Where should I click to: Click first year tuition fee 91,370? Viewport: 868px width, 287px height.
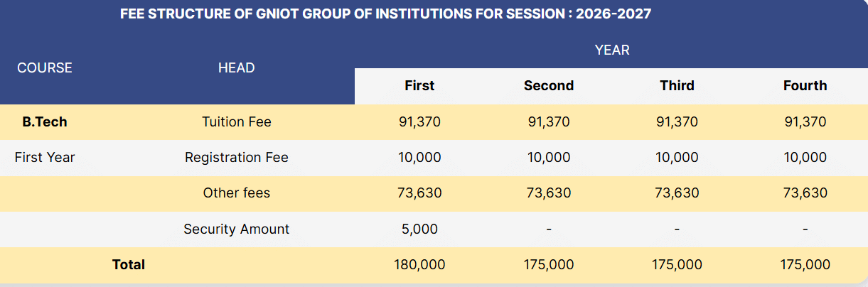pos(419,122)
